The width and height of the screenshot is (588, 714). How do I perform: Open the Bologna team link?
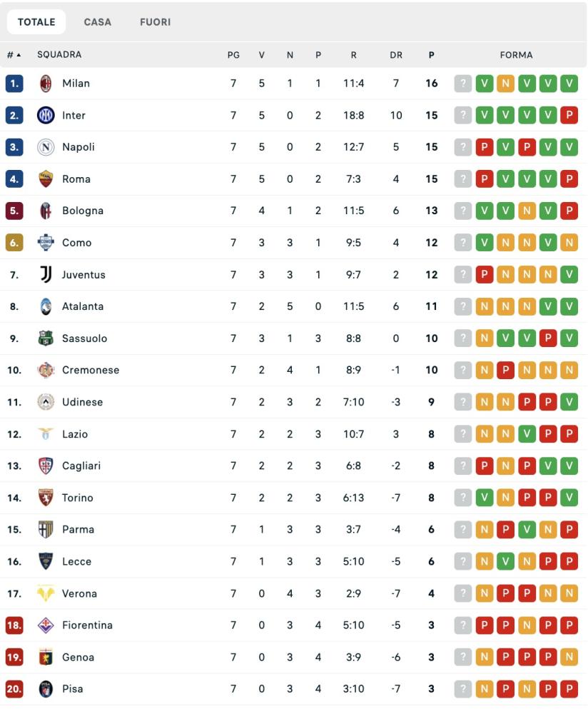pos(83,211)
